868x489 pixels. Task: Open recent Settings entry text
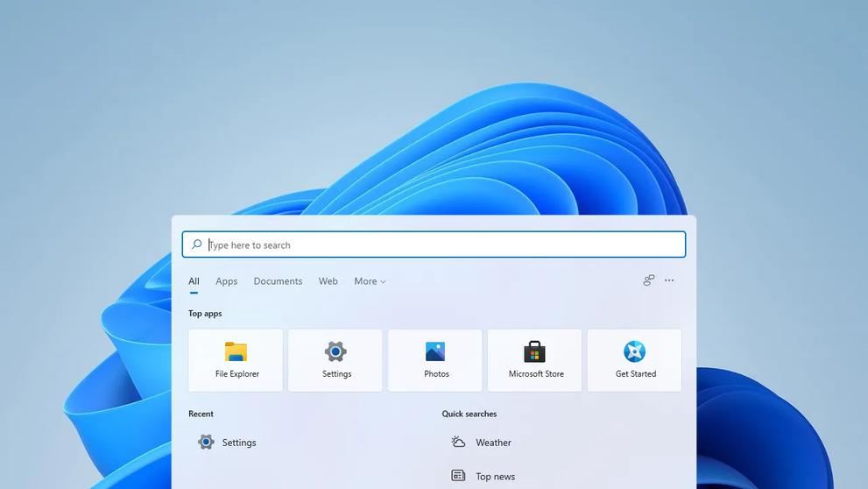coord(239,443)
